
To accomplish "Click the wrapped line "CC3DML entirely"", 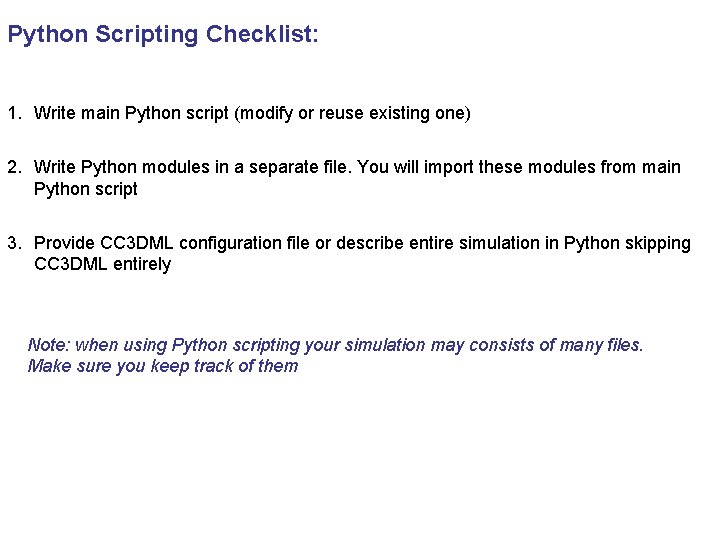I will click(x=102, y=265).
